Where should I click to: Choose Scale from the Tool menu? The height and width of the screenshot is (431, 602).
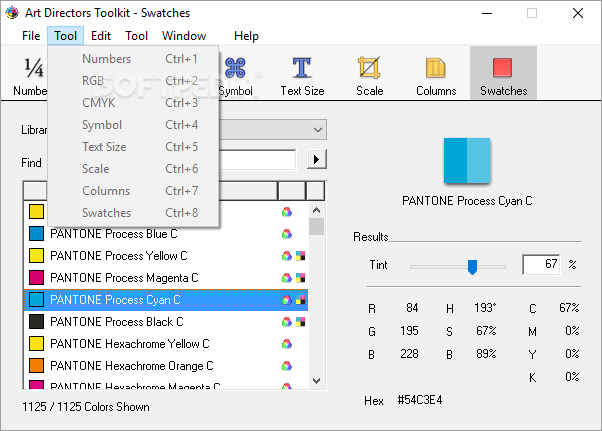coord(133,168)
